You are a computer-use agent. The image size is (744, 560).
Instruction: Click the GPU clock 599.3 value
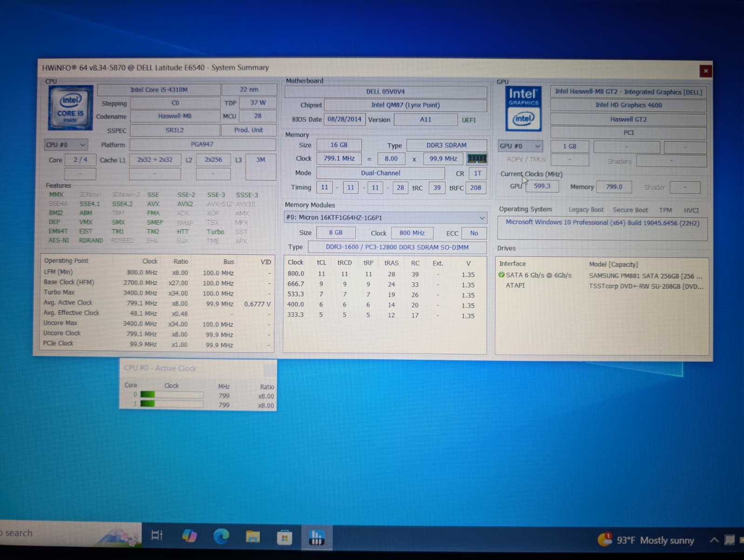pos(542,186)
